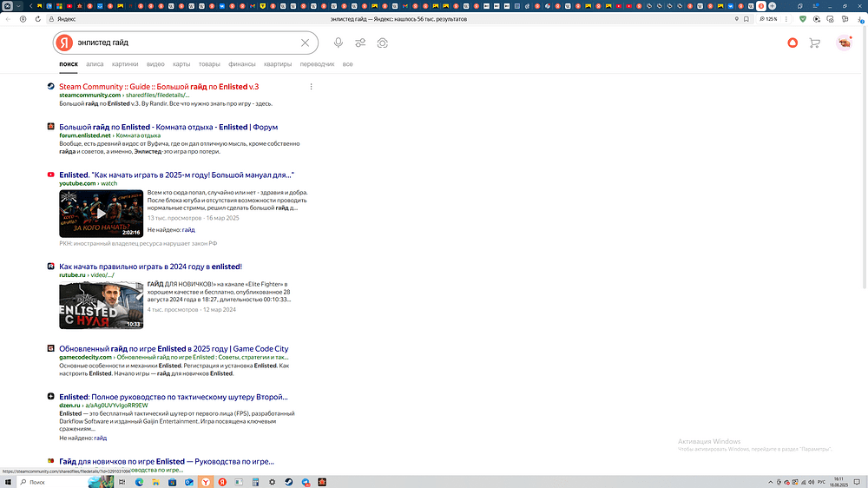Open the browser extensions puzzle icon
868x488 pixels.
[x=845, y=19]
